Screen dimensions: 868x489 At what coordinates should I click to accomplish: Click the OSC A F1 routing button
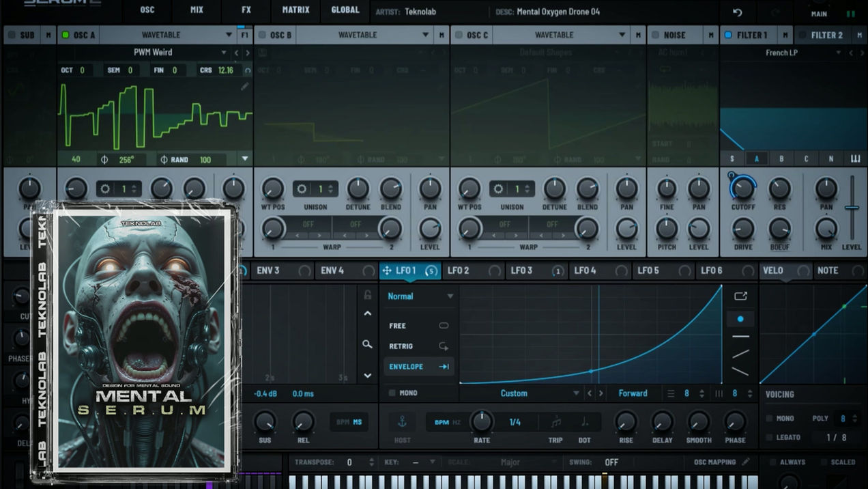[245, 35]
